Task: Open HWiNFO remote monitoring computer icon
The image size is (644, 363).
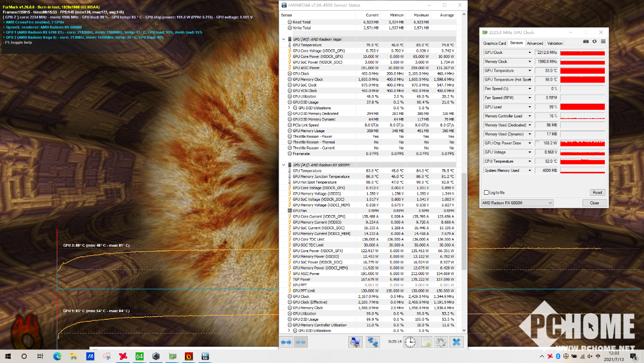Action: click(355, 342)
